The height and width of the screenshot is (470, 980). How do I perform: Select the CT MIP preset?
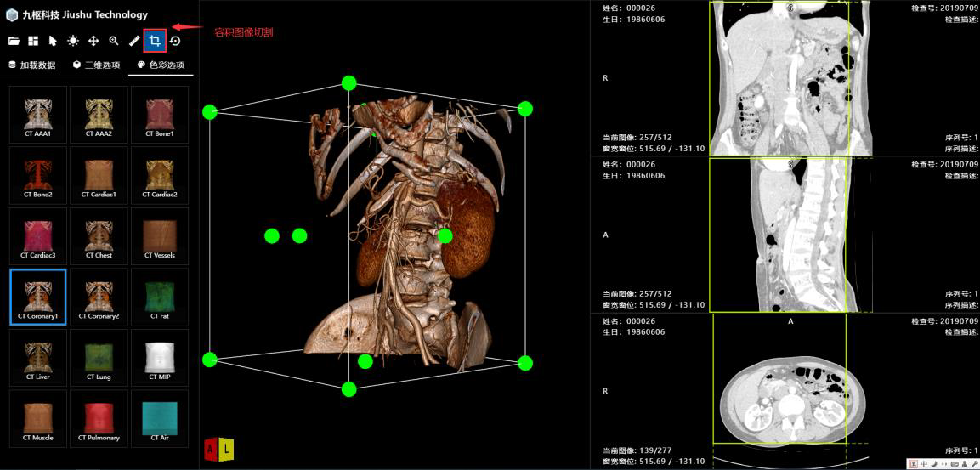[x=160, y=358]
